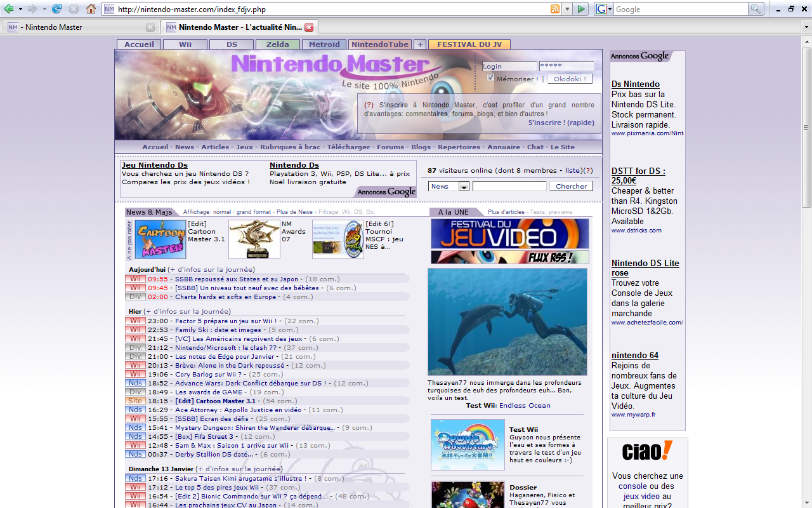Open Forums in the site navigation bar
Screen dimensions: 812x508
[390, 147]
